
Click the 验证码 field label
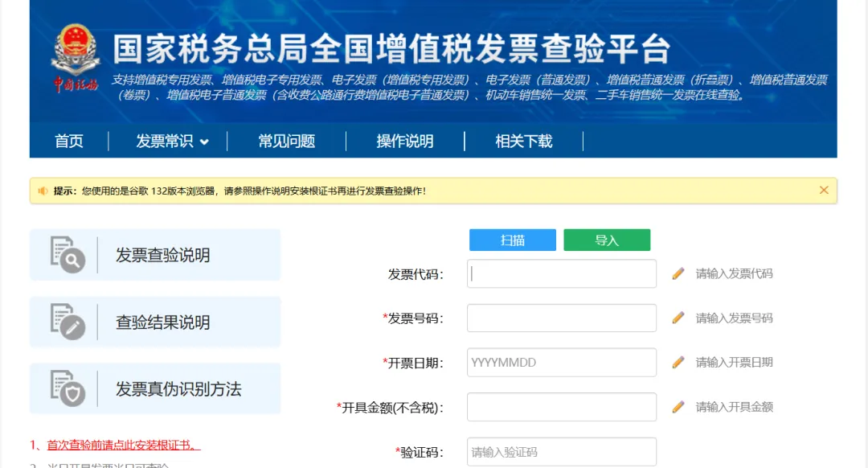coord(420,453)
